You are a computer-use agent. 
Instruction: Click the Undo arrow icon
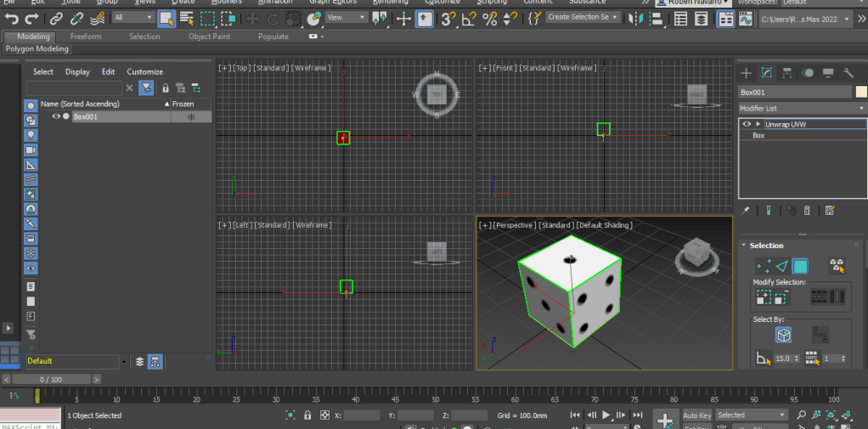coord(12,18)
